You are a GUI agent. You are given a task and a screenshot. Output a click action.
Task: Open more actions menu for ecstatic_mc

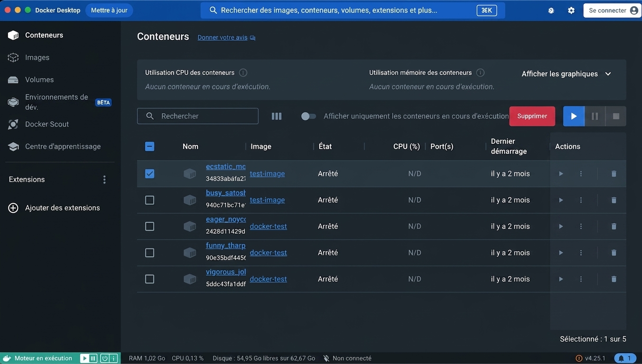[x=581, y=174]
